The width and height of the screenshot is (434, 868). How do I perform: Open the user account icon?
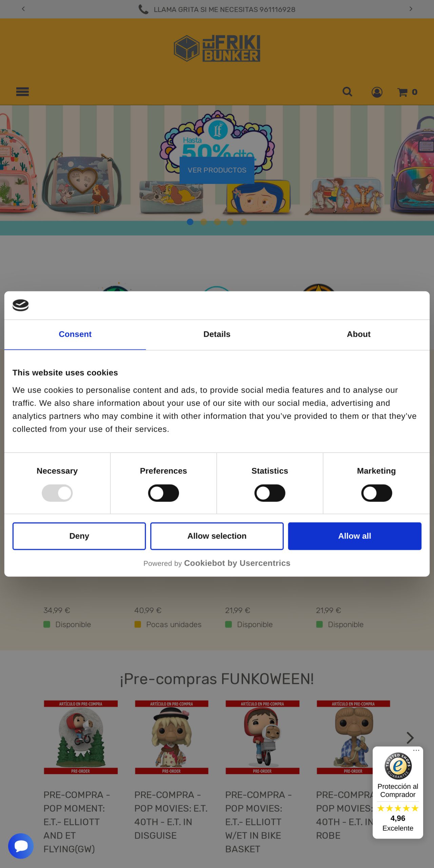click(x=377, y=92)
